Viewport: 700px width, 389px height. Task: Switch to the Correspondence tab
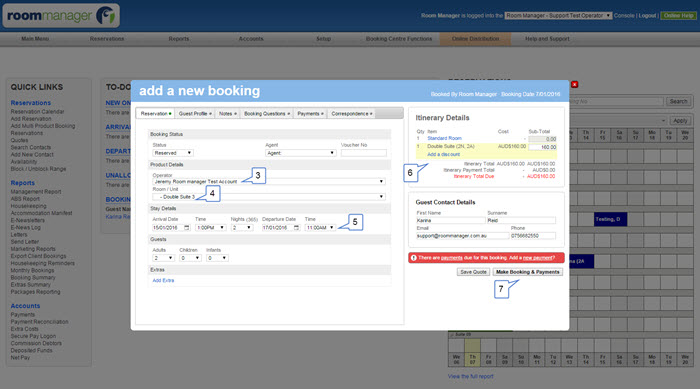[x=351, y=114]
